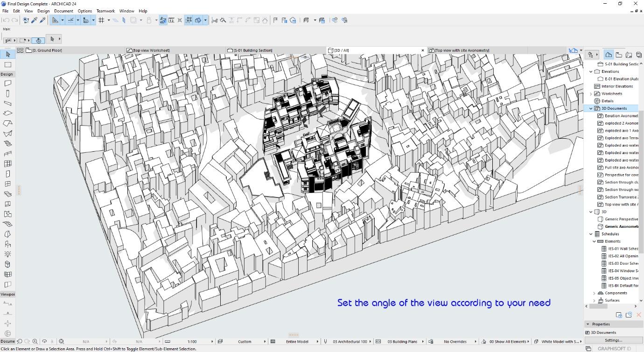Select the Marquee tool in the toolbox
The width and height of the screenshot is (644, 352).
click(8, 65)
